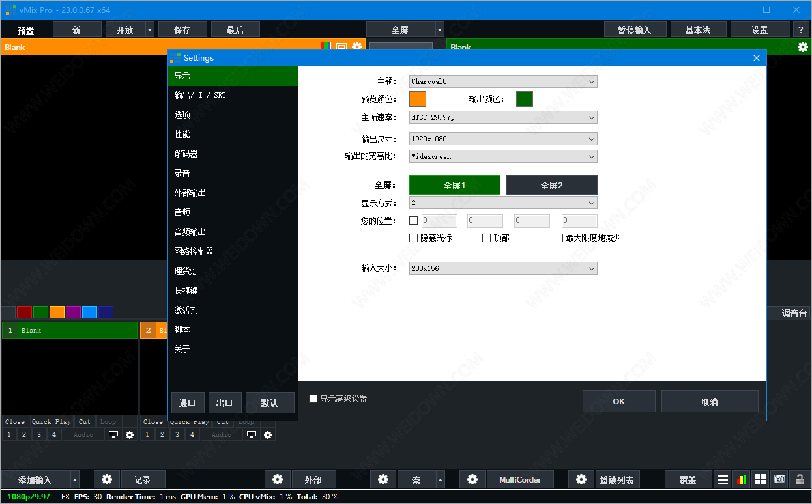
Task: Select the 选项 settings category
Action: pyautogui.click(x=233, y=115)
